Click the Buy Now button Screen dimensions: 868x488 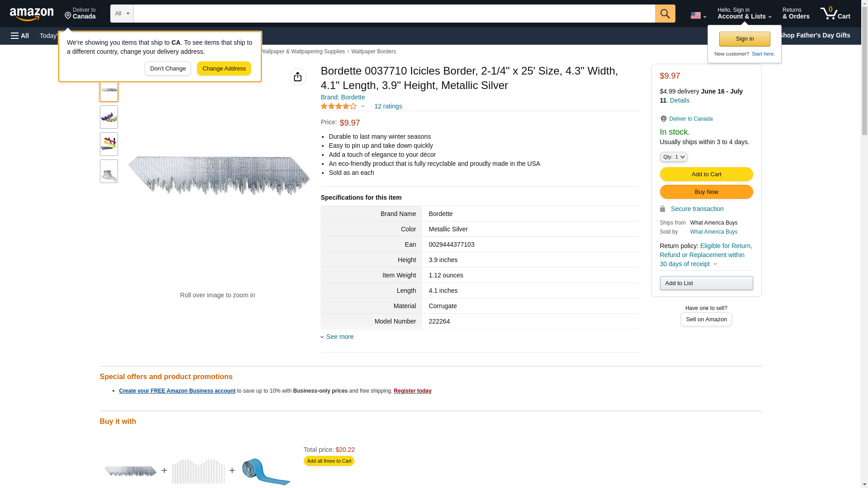coord(706,192)
